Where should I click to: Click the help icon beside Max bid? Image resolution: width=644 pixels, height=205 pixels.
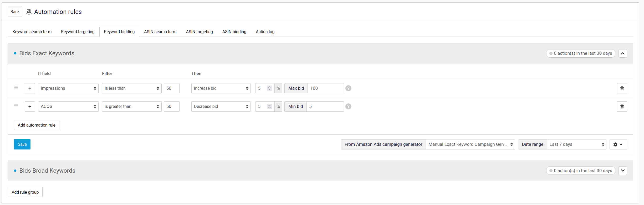click(348, 88)
